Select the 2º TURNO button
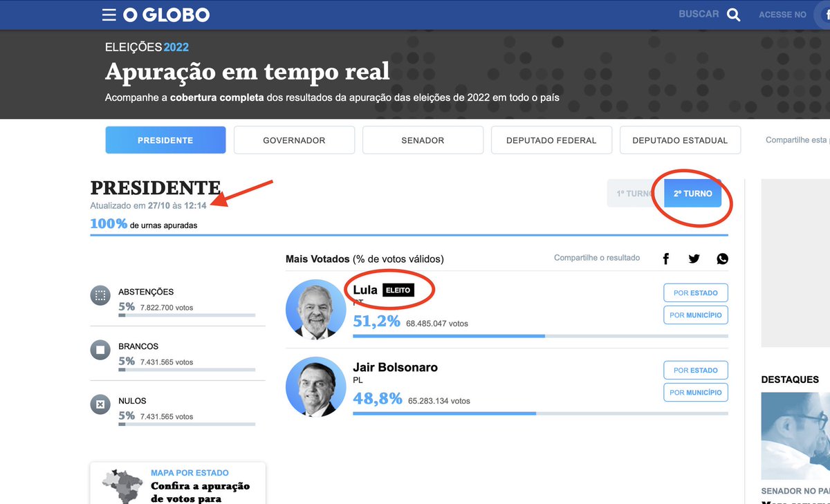830x504 pixels. point(692,194)
